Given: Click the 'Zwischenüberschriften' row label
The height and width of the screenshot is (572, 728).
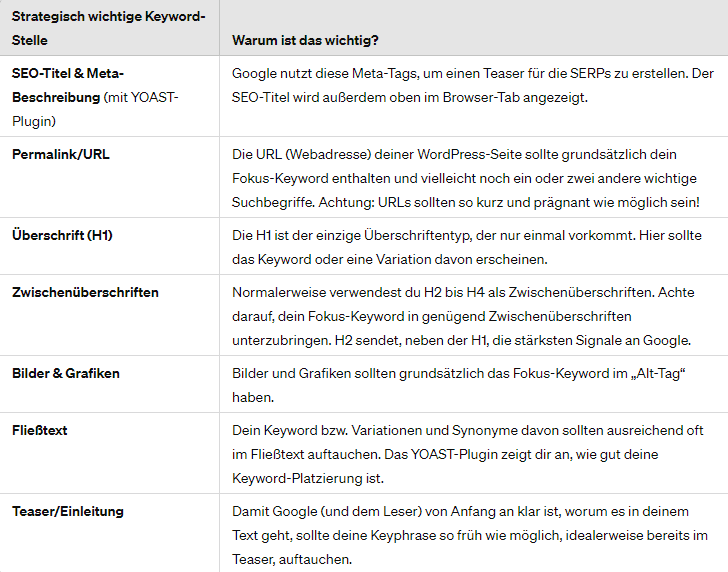Looking at the screenshot, I should [85, 292].
